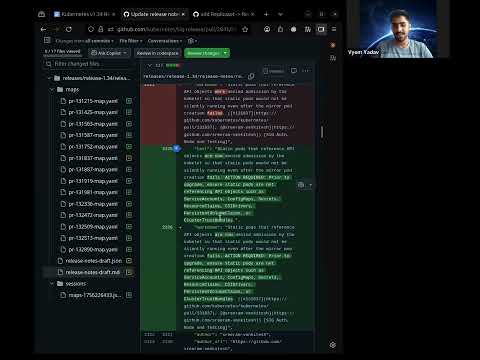
Task: Open the diff settings gear dropdown
Action: [192, 41]
